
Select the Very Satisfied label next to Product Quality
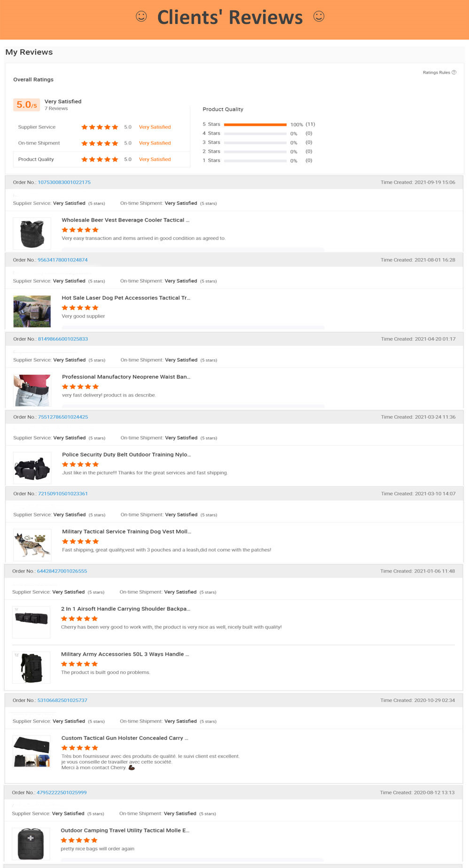coord(155,159)
